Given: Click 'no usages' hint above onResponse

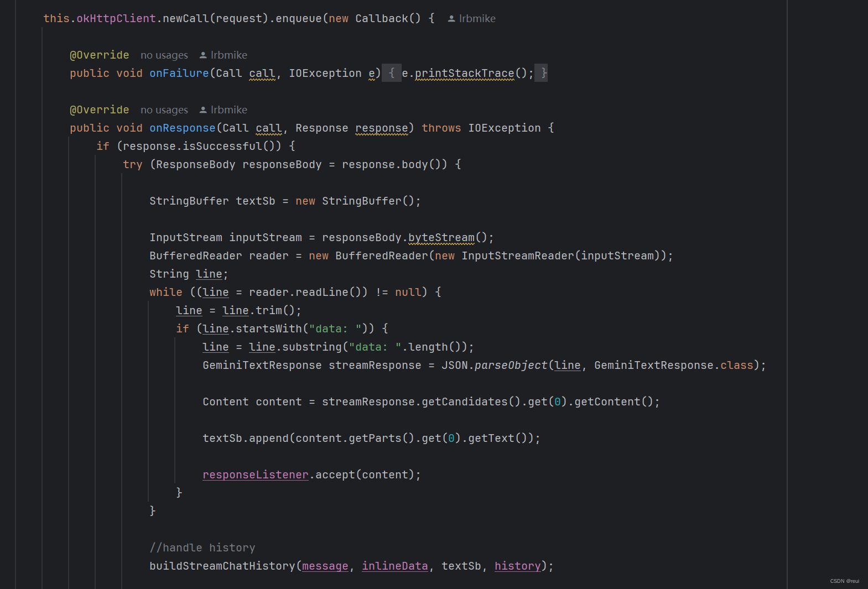Looking at the screenshot, I should [164, 110].
